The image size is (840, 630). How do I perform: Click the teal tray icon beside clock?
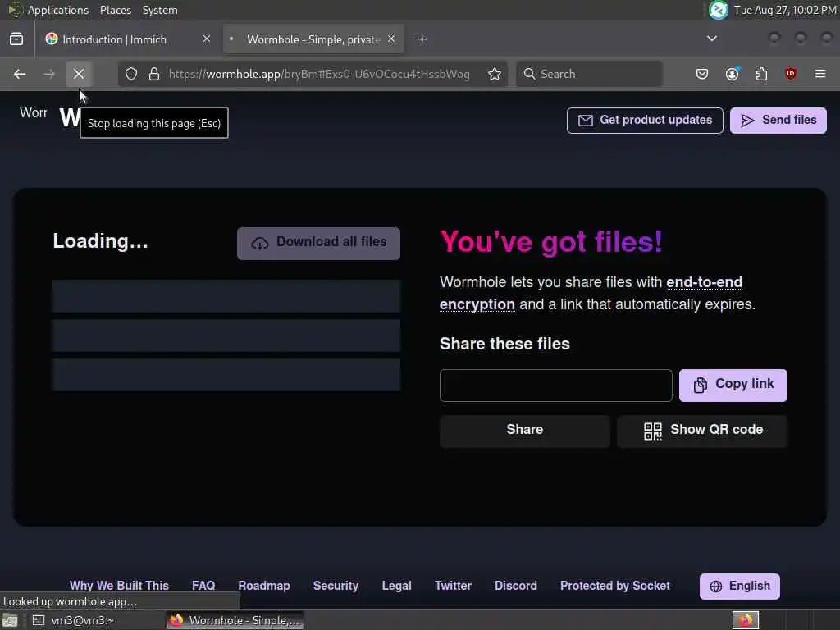pyautogui.click(x=719, y=10)
